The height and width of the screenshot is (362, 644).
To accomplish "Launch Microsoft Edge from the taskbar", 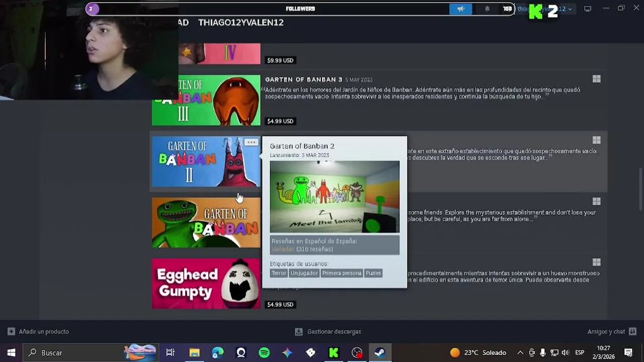I will pyautogui.click(x=217, y=353).
